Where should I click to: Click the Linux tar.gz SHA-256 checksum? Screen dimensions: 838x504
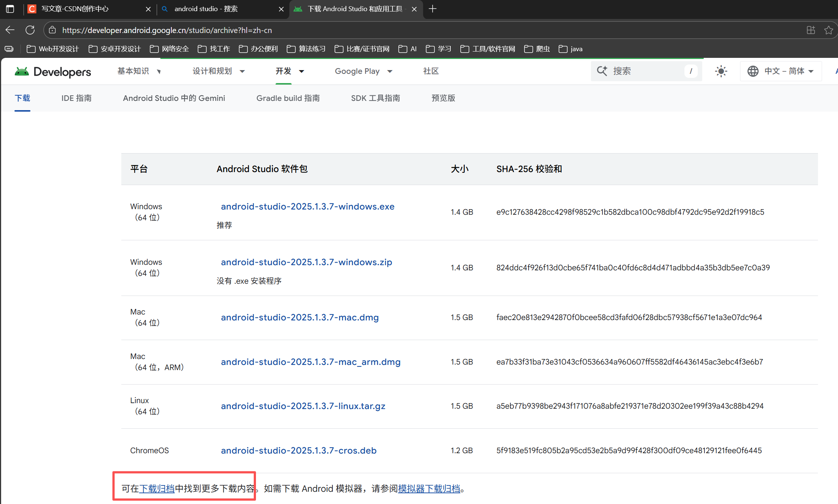click(630, 406)
